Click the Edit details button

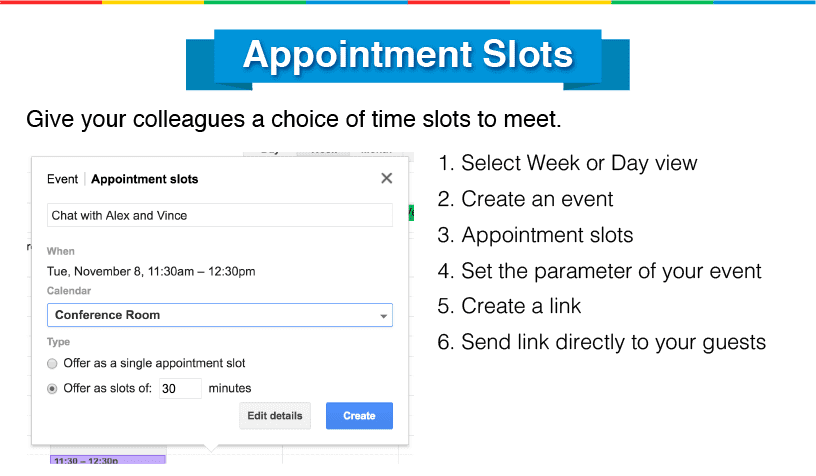275,416
